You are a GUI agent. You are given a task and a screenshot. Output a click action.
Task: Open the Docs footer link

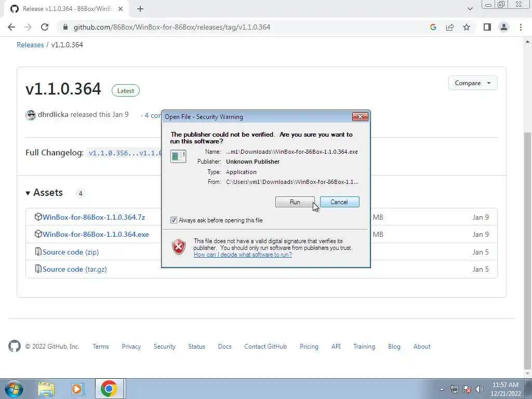point(224,347)
